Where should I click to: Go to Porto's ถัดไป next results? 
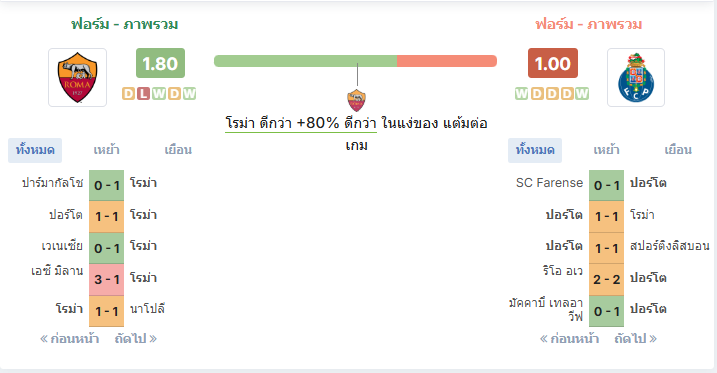tap(636, 339)
